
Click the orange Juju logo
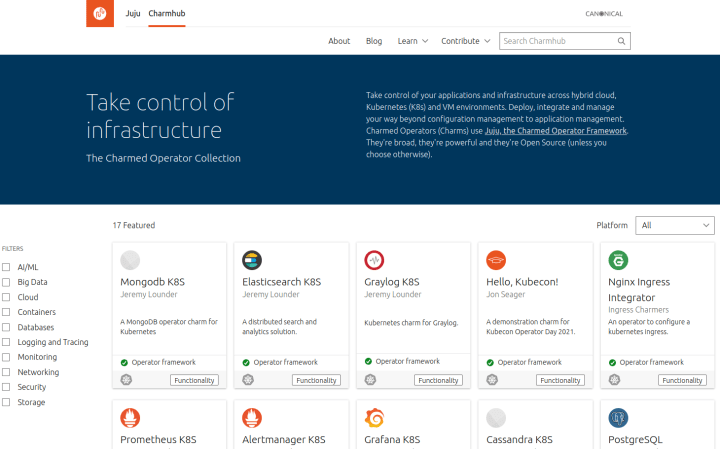coord(100,13)
